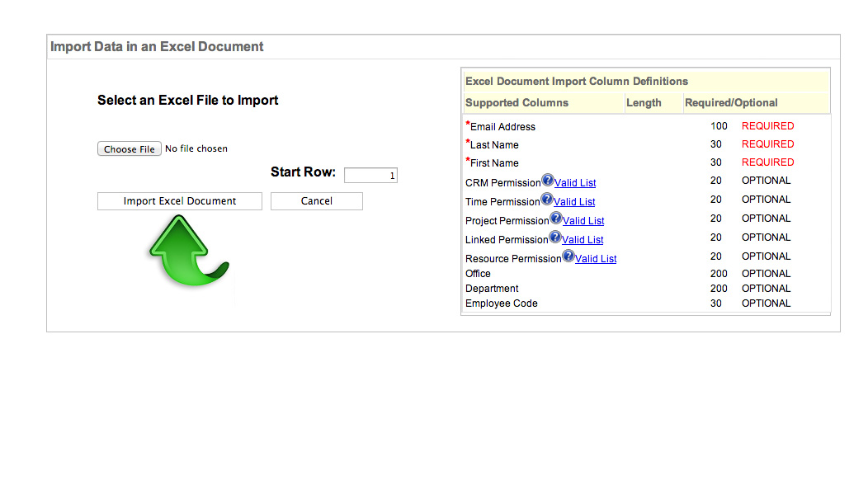Click the 'No file chosen' text

point(196,149)
